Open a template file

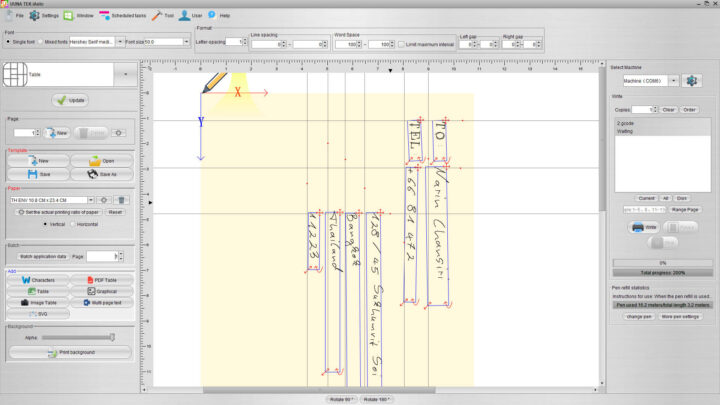[101, 161]
